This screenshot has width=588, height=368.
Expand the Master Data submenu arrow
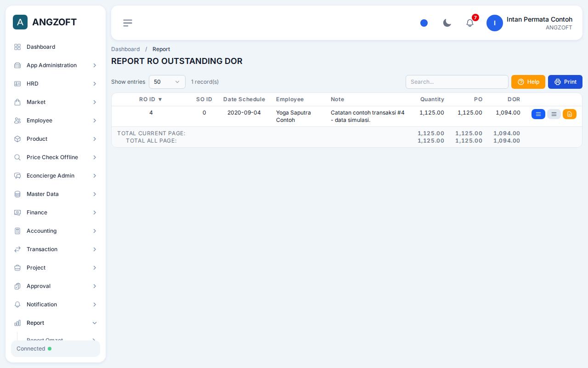tap(95, 194)
